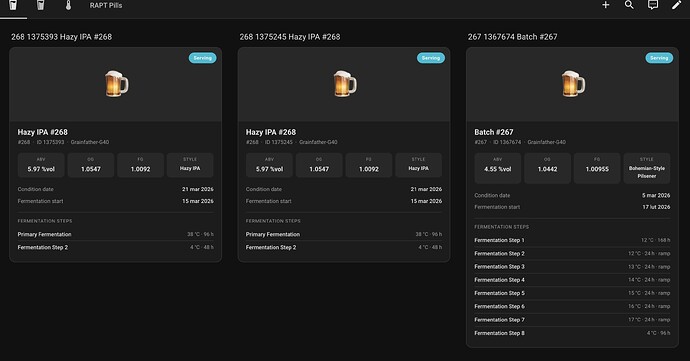Screen dimensions: 690x361
Task: Edit dashboard with the pencil icon
Action: pos(676,5)
